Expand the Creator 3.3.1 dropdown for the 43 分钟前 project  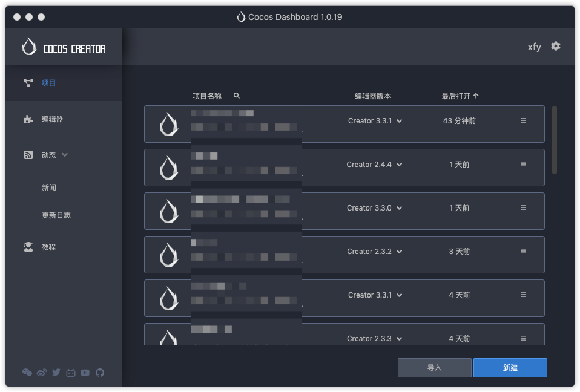(399, 121)
